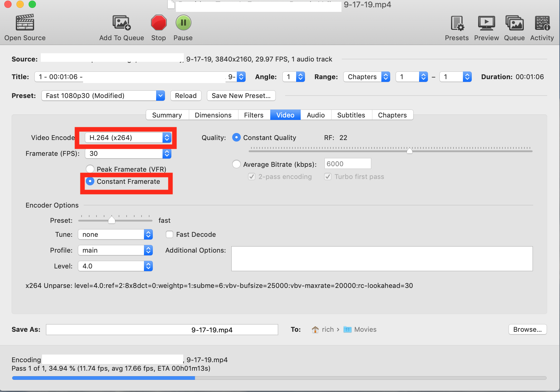Toggle the Turbo first pass checkbox

pyautogui.click(x=328, y=177)
